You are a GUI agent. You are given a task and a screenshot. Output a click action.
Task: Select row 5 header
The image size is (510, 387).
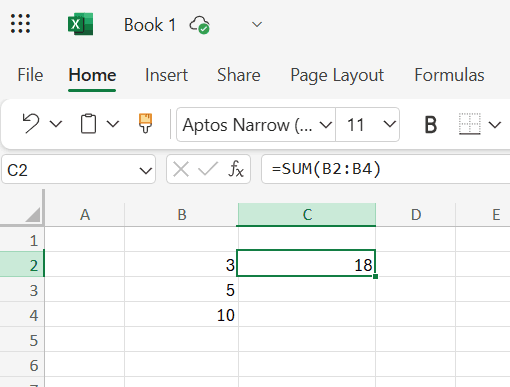22,340
